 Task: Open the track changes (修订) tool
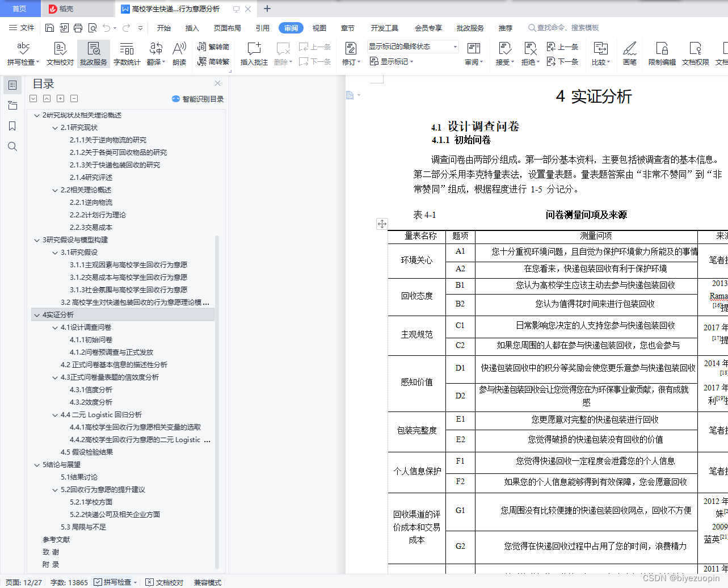351,54
